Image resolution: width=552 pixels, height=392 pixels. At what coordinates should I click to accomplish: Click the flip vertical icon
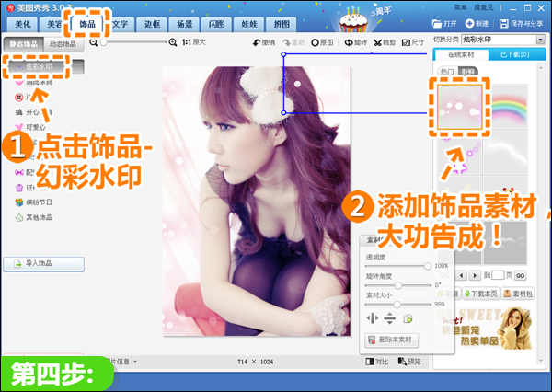pos(390,318)
